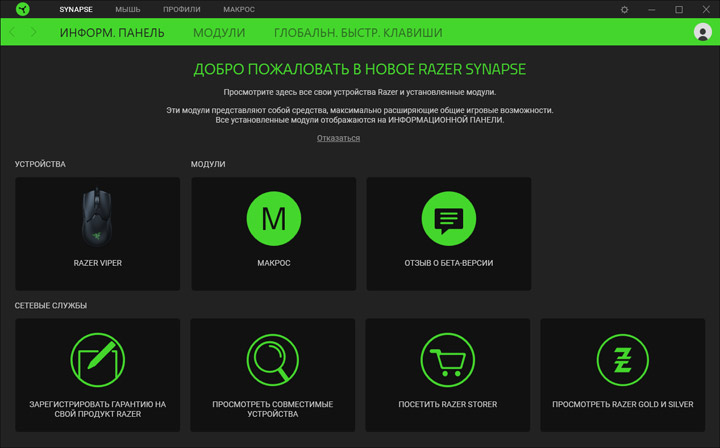Maximize the Synapse window

679,9
